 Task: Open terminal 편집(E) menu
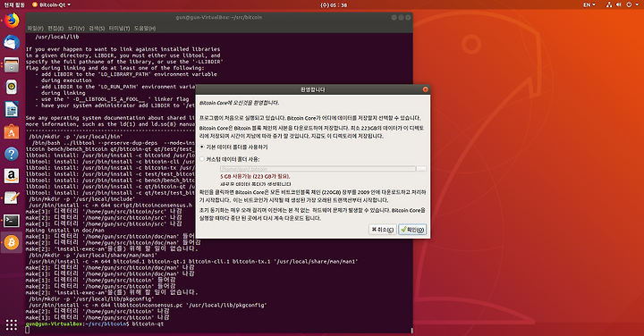click(x=55, y=29)
